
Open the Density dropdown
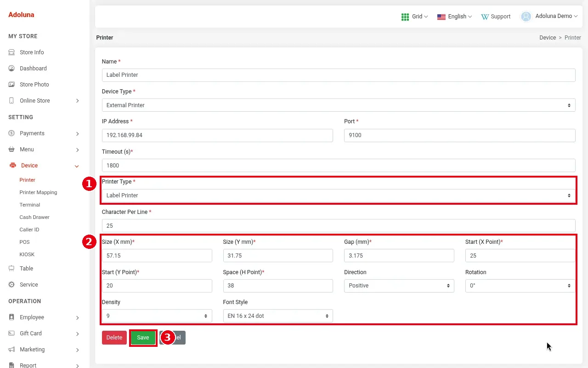(157, 316)
